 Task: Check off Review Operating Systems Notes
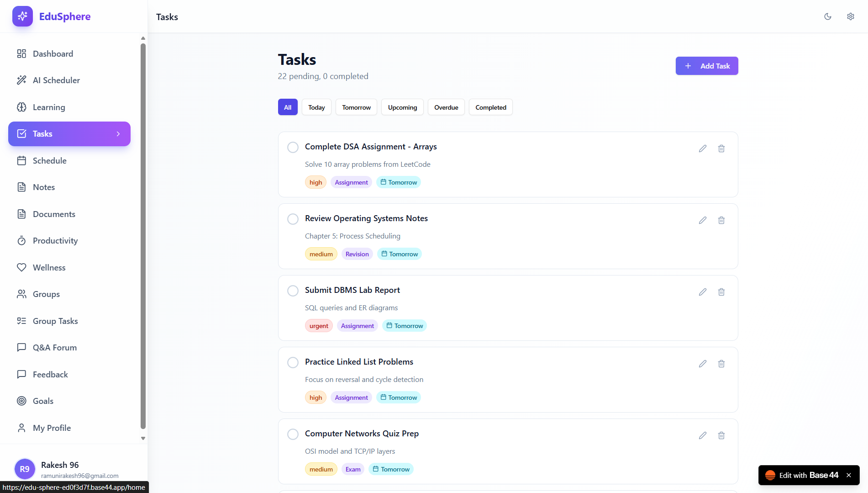click(x=293, y=219)
